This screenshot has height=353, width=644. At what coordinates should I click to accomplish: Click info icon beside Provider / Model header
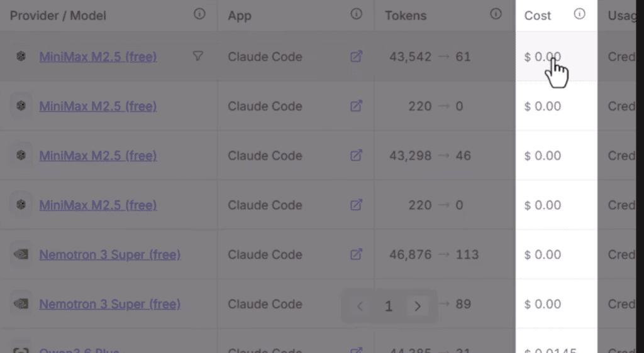pyautogui.click(x=199, y=14)
